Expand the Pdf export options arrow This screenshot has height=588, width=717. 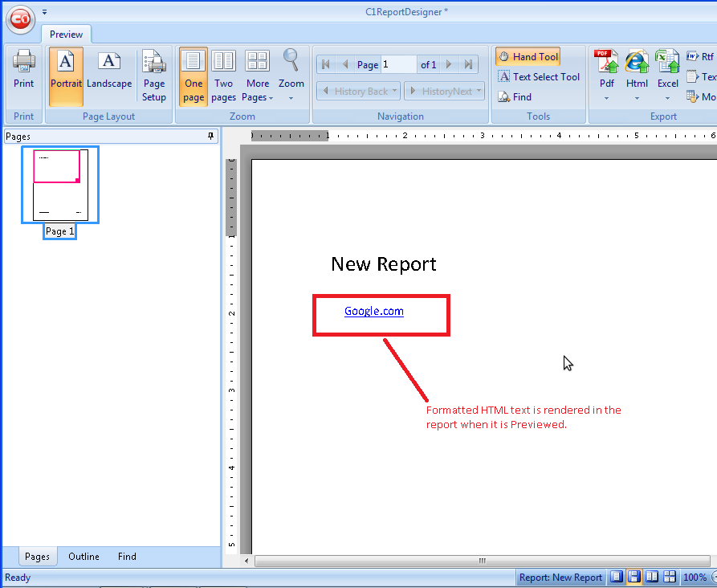point(607,98)
